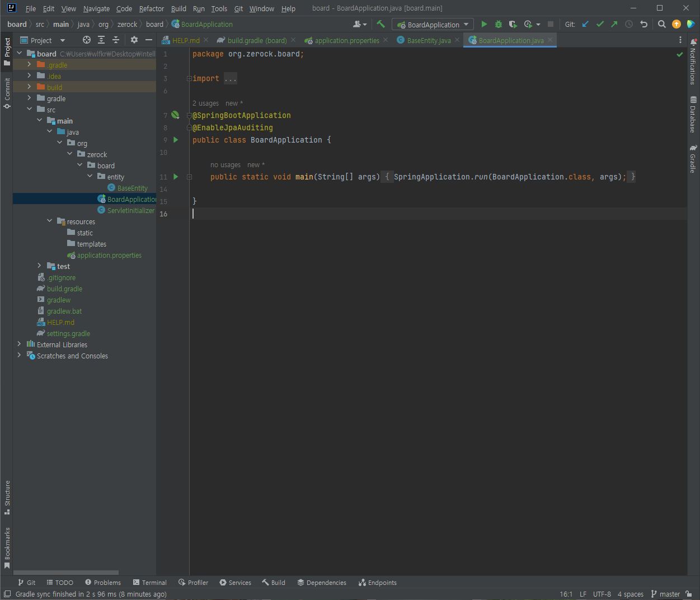700x600 pixels.
Task: Open the File menu
Action: click(31, 8)
